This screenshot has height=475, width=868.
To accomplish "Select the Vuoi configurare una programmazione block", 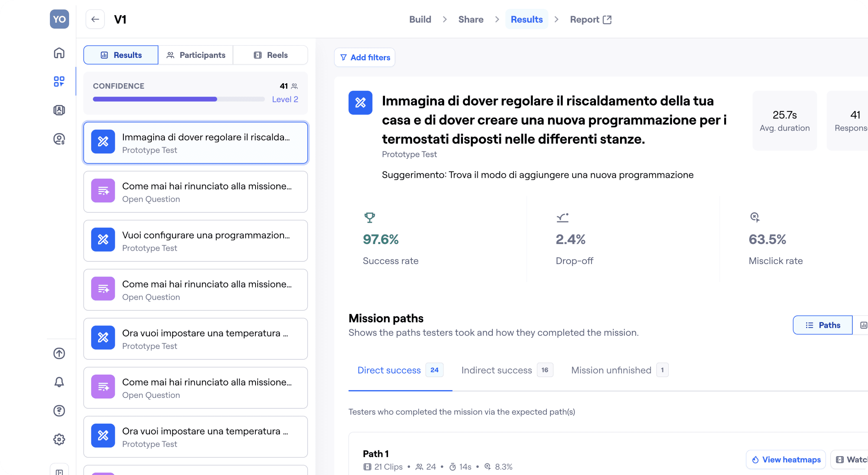I will click(x=195, y=241).
